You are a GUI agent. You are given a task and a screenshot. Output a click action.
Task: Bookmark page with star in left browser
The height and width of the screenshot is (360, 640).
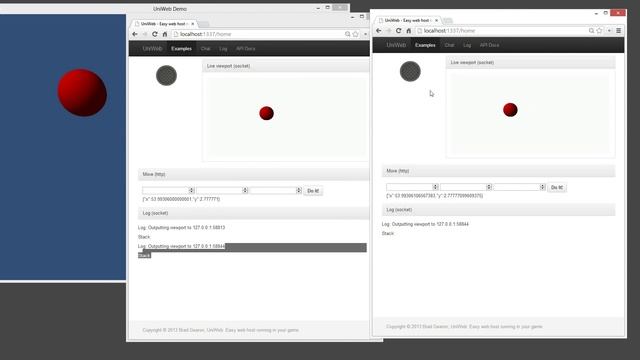356,34
